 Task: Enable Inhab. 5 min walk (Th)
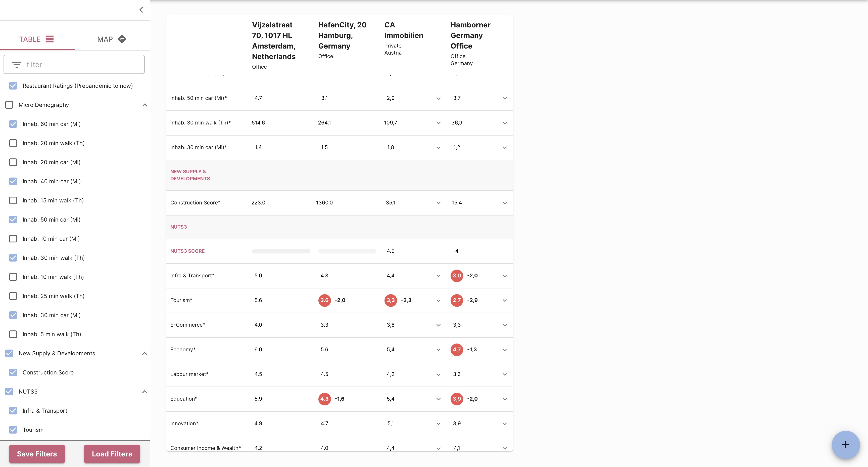coord(13,334)
